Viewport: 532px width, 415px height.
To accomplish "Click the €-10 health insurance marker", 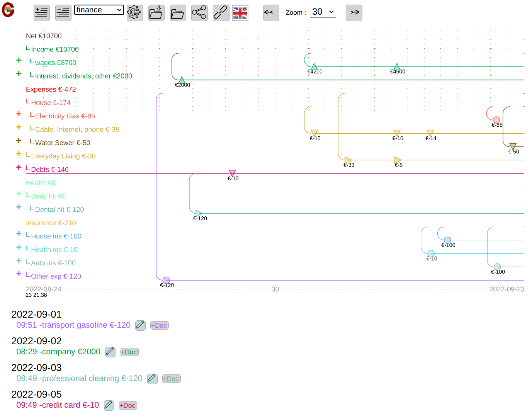I will coord(431,253).
